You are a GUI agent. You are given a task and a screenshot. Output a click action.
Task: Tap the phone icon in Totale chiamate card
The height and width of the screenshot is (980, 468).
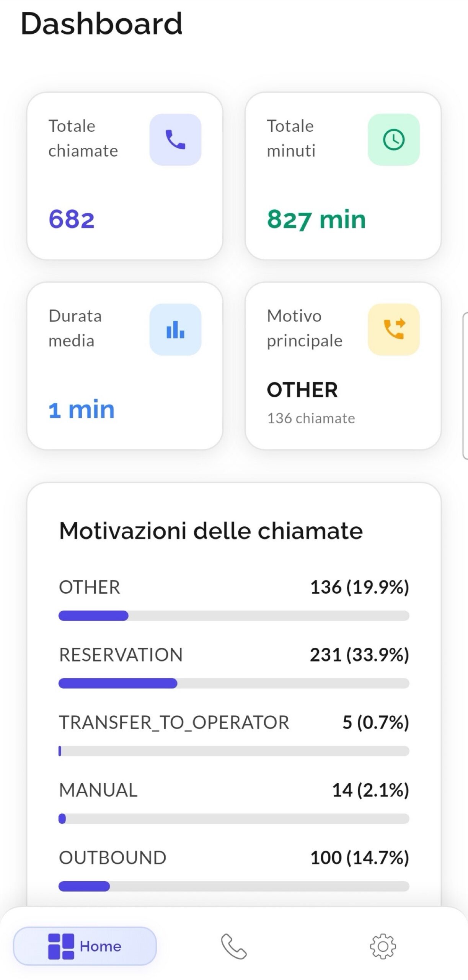(x=175, y=139)
